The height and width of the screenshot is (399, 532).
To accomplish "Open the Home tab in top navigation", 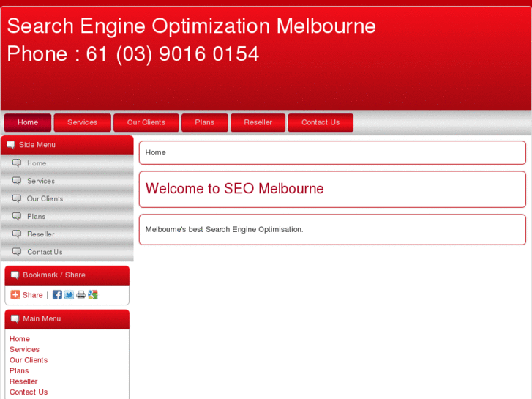I will (x=28, y=122).
